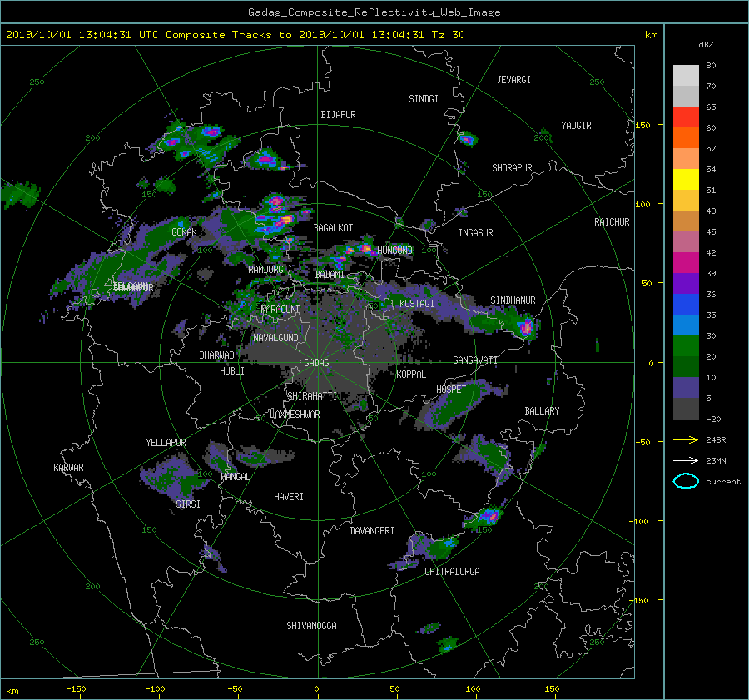Click the SINDHANUR city label

(513, 300)
